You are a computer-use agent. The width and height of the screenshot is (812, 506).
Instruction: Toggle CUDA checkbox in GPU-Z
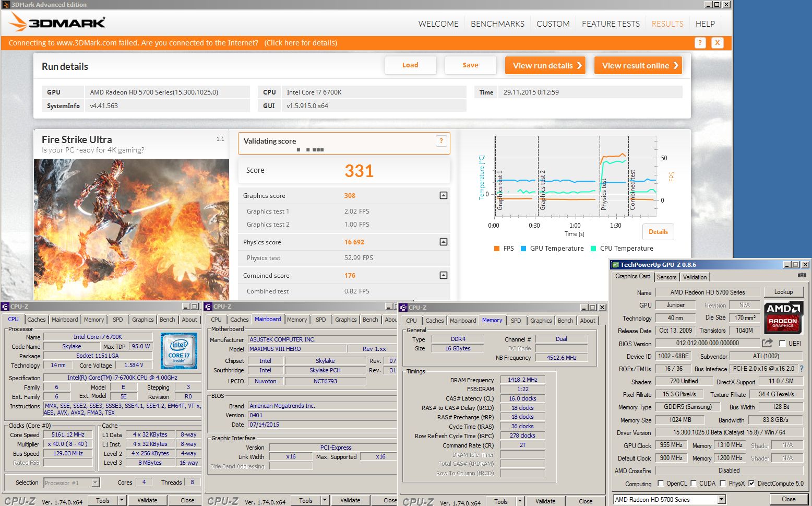pyautogui.click(x=694, y=483)
